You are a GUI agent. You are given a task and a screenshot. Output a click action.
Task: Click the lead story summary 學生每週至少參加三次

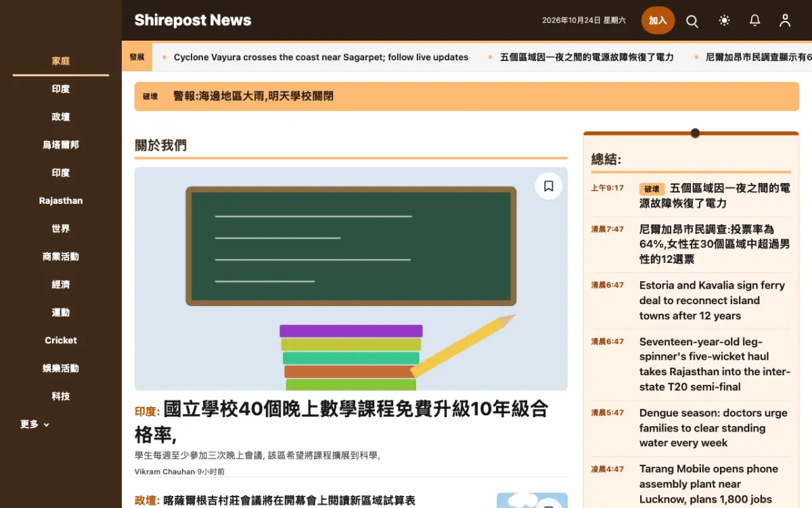pyautogui.click(x=257, y=456)
